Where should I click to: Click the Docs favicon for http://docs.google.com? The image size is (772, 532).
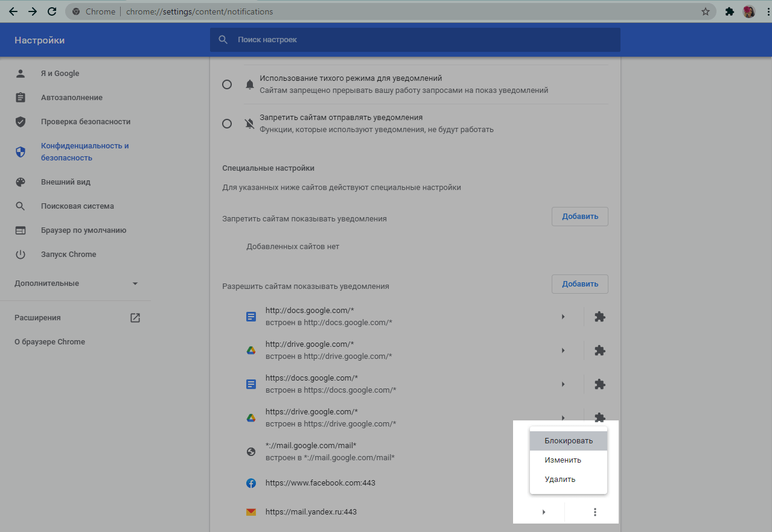point(251,317)
